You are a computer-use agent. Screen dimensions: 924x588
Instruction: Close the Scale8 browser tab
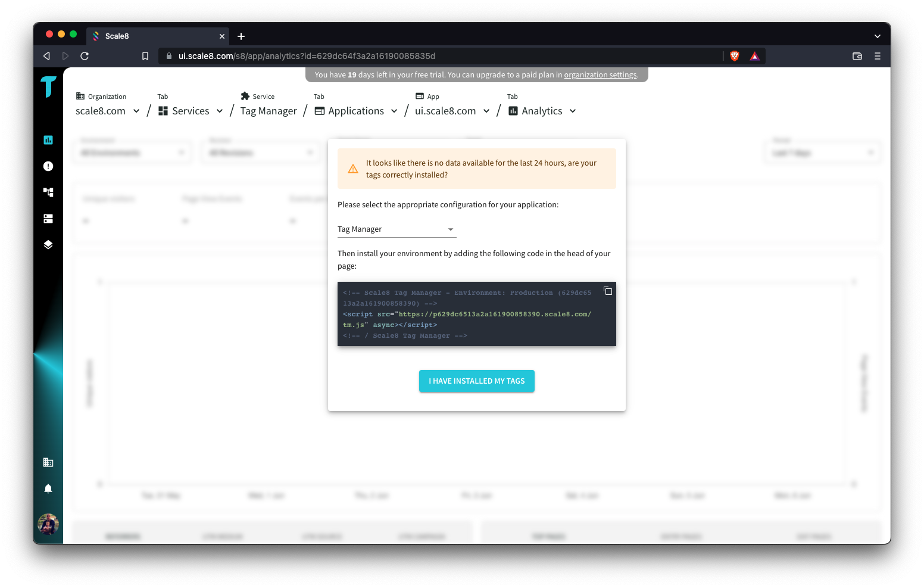[x=222, y=36]
